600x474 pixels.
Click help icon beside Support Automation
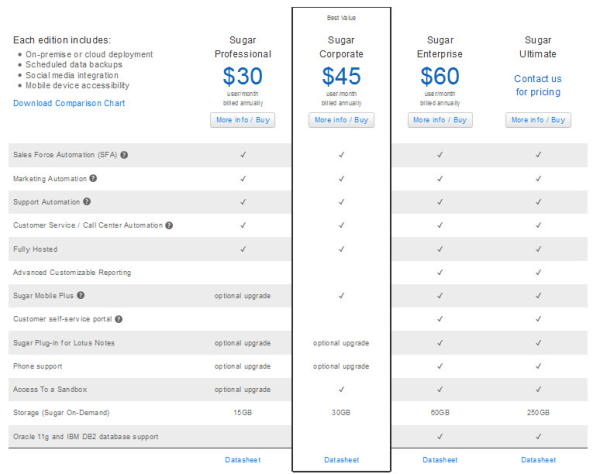(86, 202)
